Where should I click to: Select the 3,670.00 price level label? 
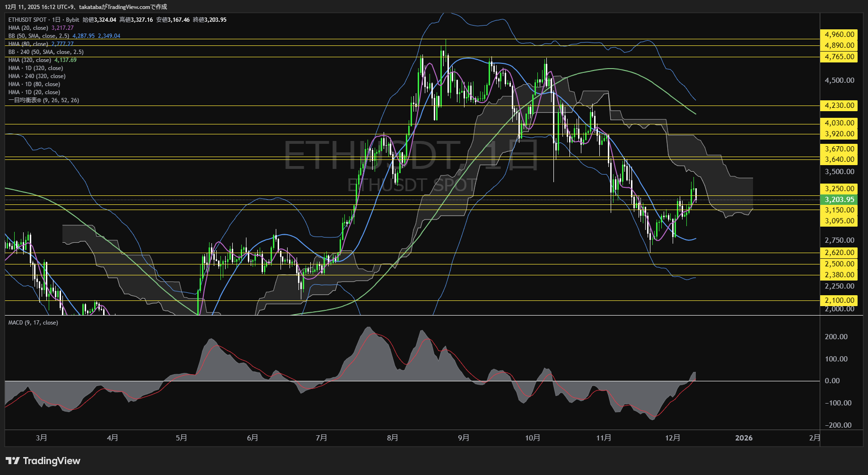pos(839,149)
